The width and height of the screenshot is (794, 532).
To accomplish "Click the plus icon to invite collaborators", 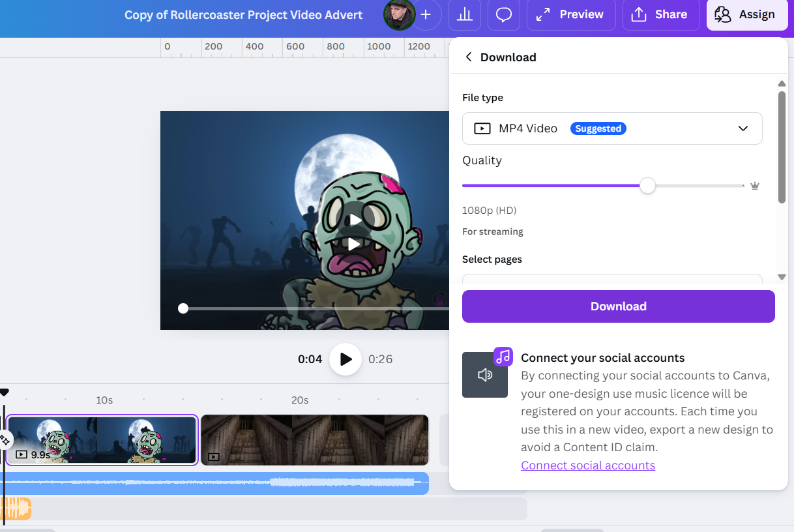I will click(427, 14).
